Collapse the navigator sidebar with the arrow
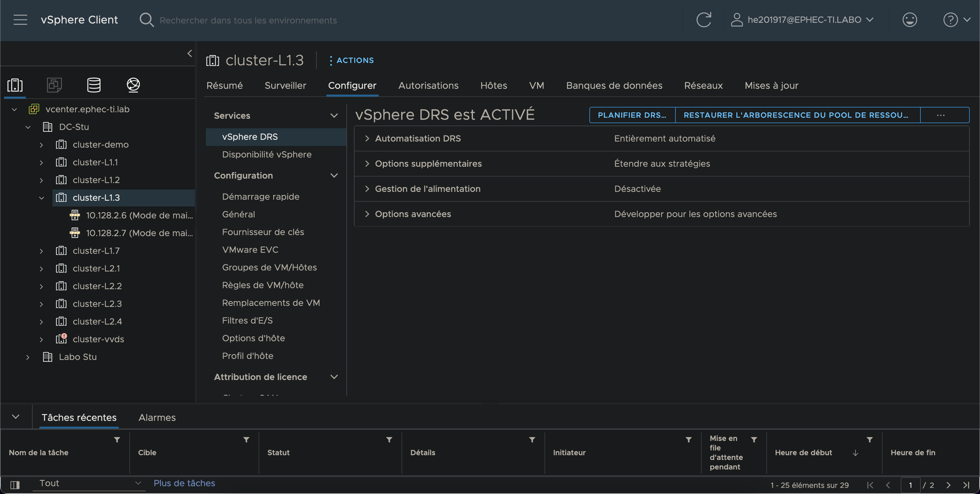Screen dimensions: 980x494 pos(190,53)
